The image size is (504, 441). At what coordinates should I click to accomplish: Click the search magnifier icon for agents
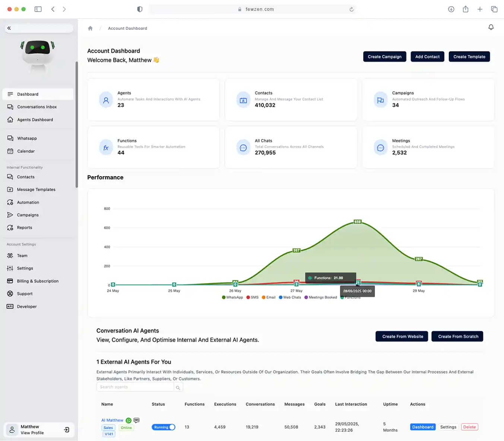pos(178,388)
